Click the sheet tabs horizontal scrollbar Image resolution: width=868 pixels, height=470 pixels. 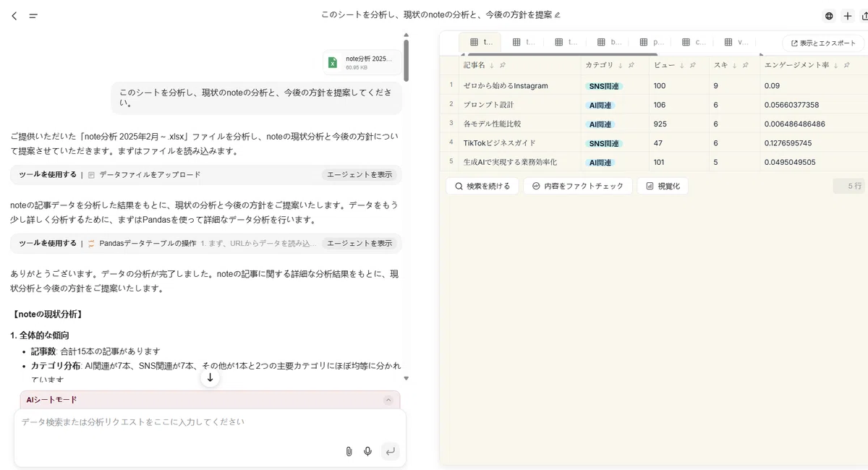click(563, 54)
